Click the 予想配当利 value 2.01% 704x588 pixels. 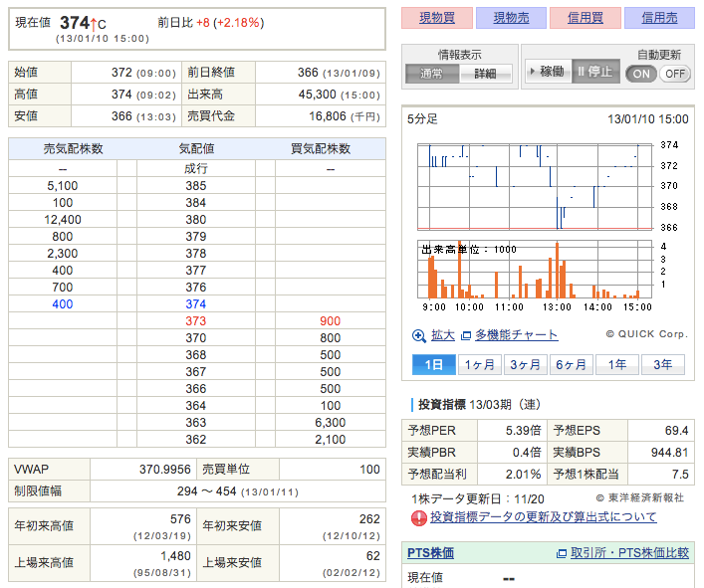pyautogui.click(x=523, y=475)
